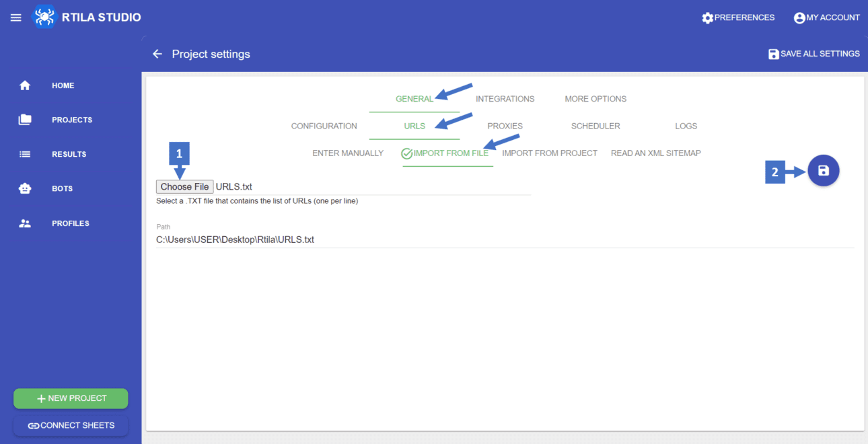Open the Logs sub-tab
Screen dimensions: 868x444
coord(686,126)
